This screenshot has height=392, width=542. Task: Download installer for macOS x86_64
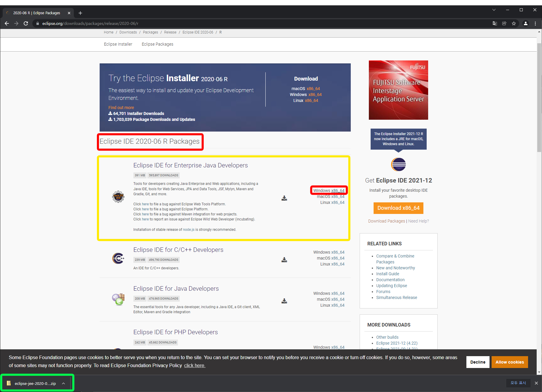point(313,89)
